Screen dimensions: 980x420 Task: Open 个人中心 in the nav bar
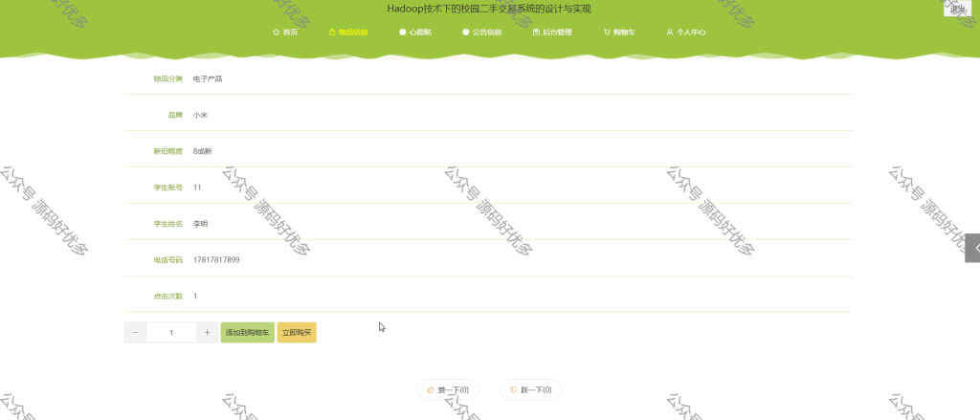tap(686, 32)
